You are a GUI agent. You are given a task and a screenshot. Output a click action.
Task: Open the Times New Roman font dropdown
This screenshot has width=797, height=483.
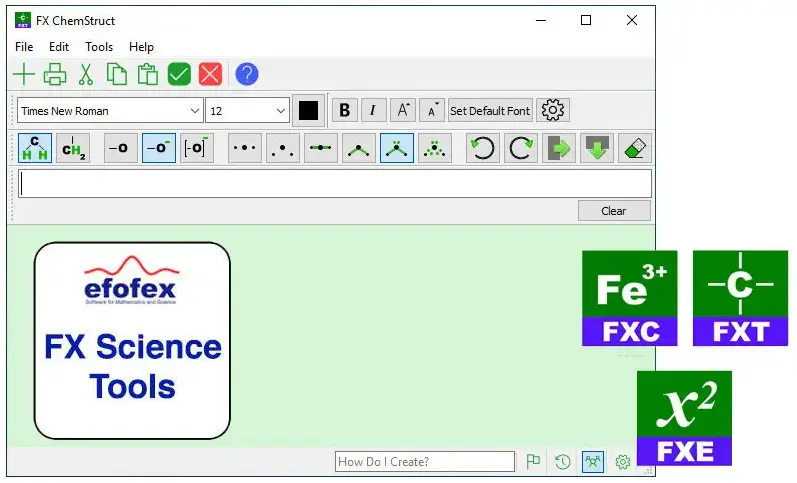(110, 110)
